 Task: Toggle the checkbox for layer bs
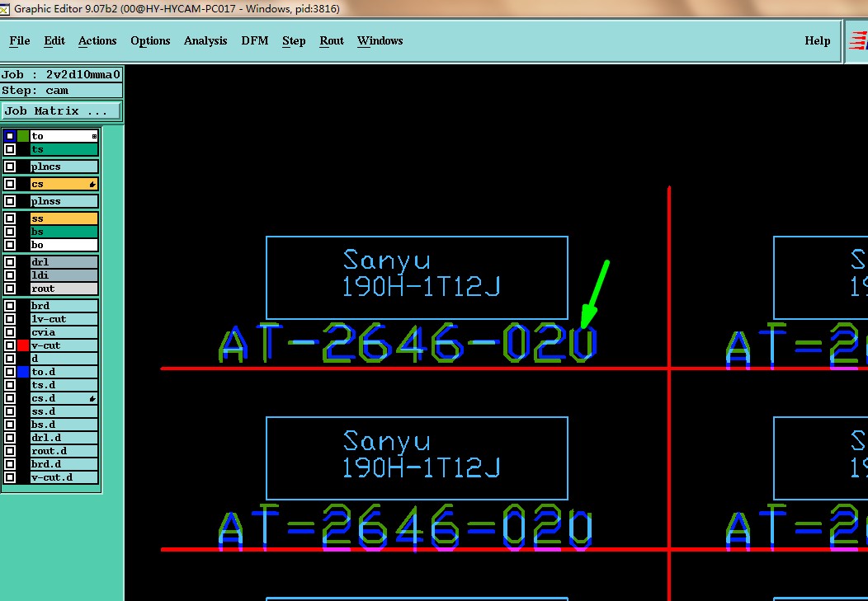pyautogui.click(x=9, y=232)
